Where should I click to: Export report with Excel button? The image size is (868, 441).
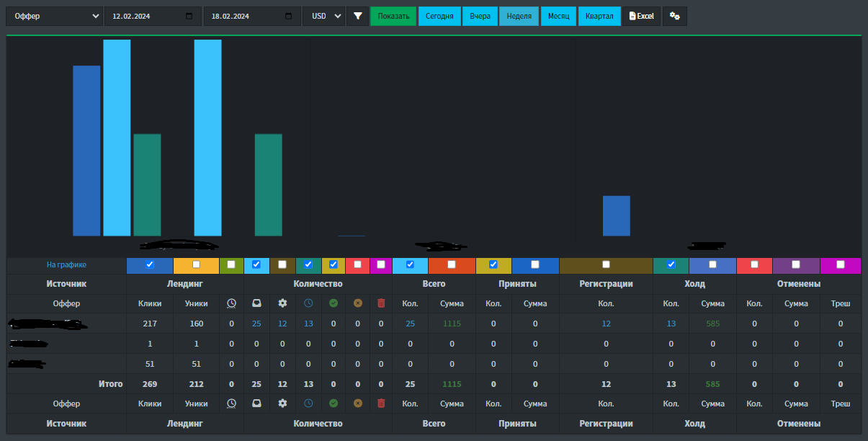click(641, 16)
